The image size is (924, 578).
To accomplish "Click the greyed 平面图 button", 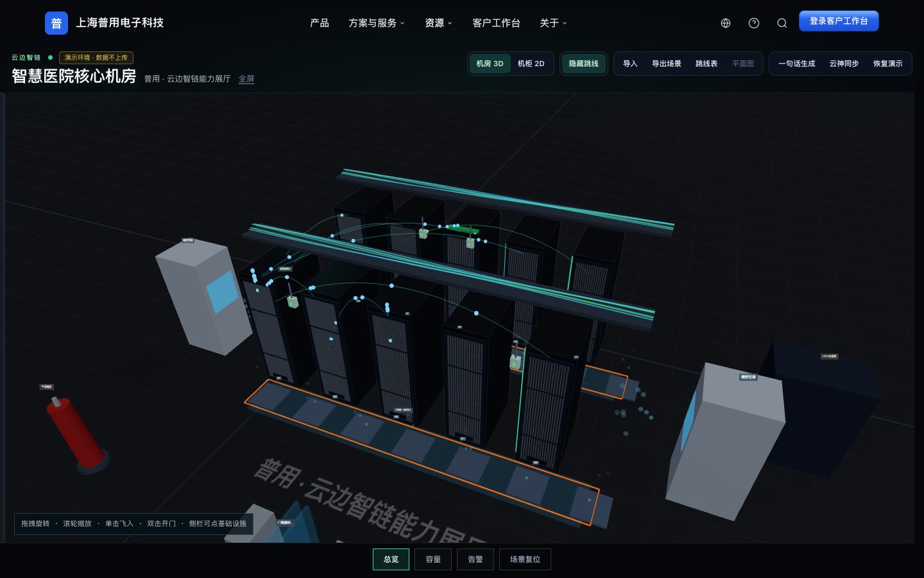I will tap(743, 64).
